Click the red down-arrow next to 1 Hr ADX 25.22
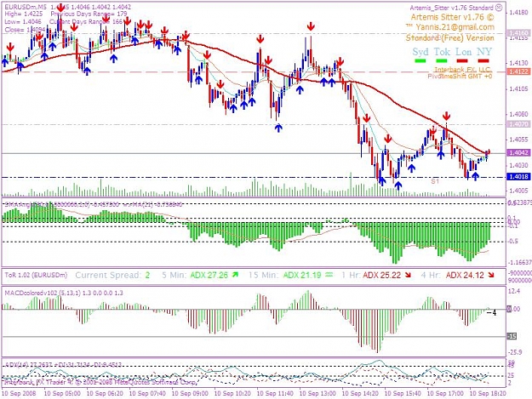 408,275
